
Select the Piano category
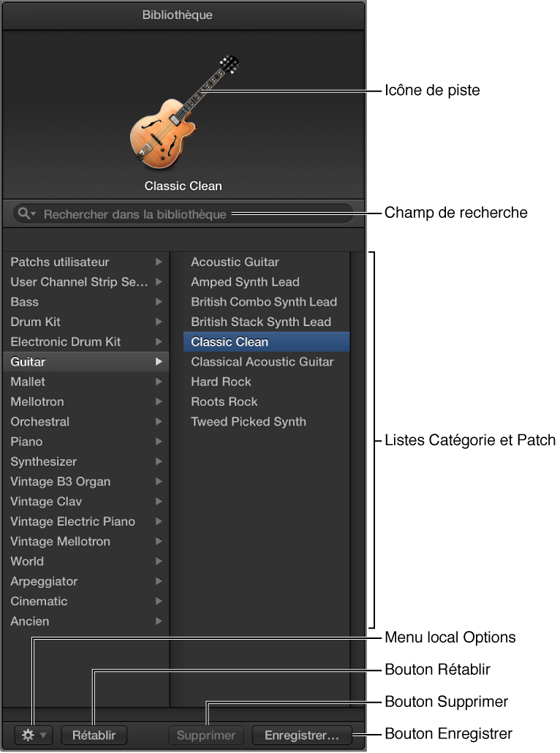tap(26, 442)
